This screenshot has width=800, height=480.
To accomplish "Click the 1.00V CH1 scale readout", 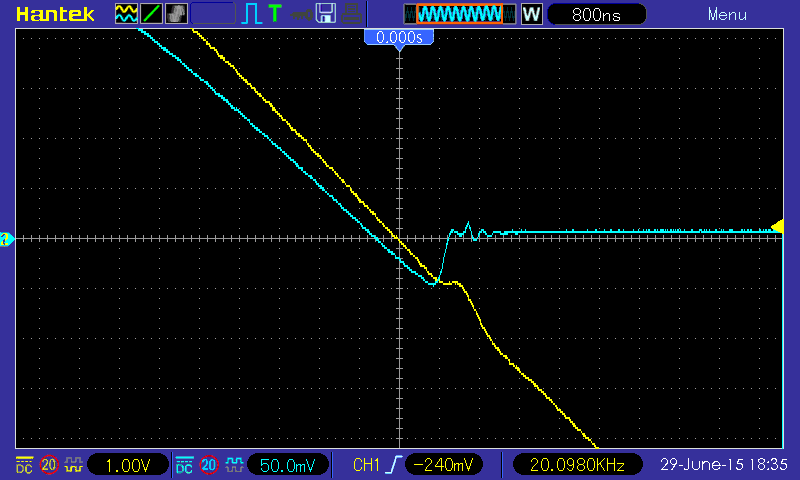I will tap(128, 465).
